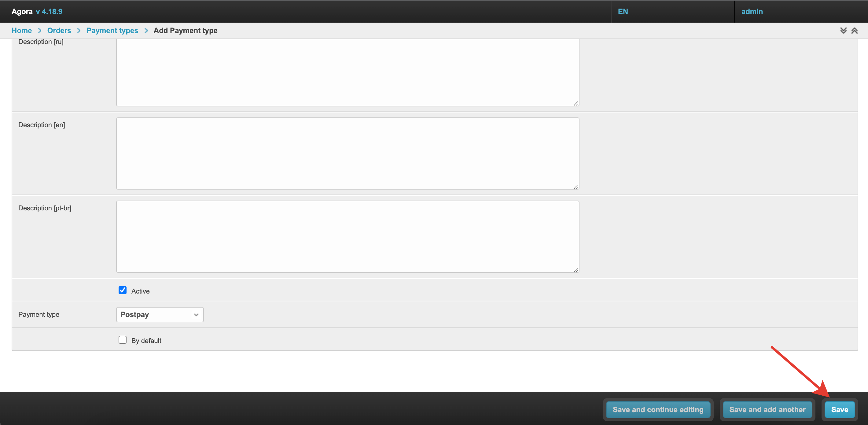Image resolution: width=868 pixels, height=425 pixels.
Task: Go to Payment types in breadcrumb
Action: (112, 31)
